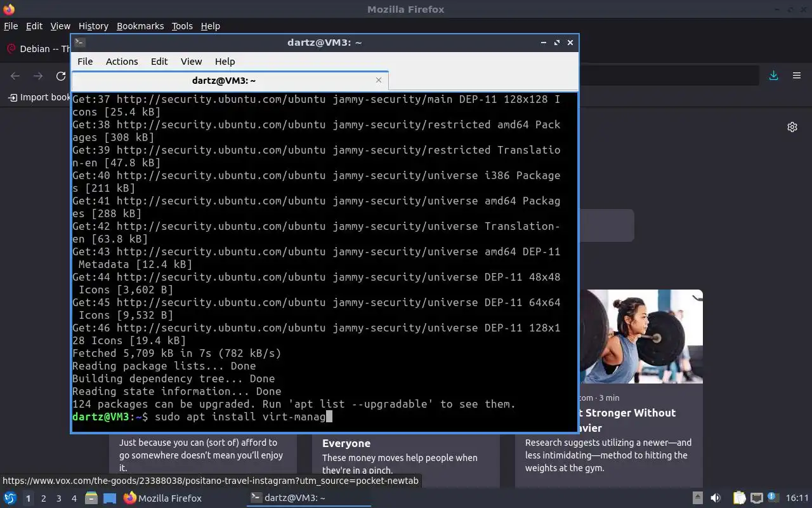Screen dimensions: 812x508
Task: Open Firefox History menu
Action: tap(93, 26)
